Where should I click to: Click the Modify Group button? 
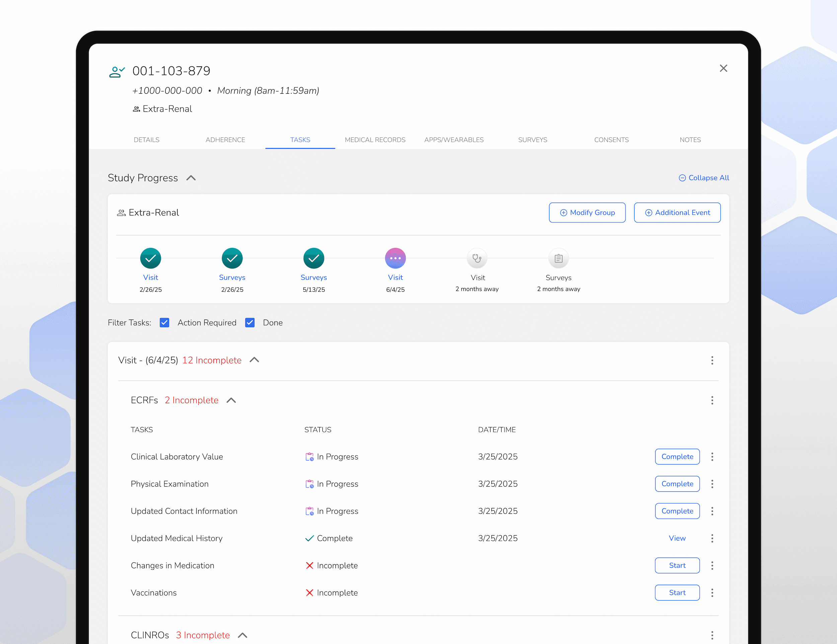pyautogui.click(x=587, y=212)
